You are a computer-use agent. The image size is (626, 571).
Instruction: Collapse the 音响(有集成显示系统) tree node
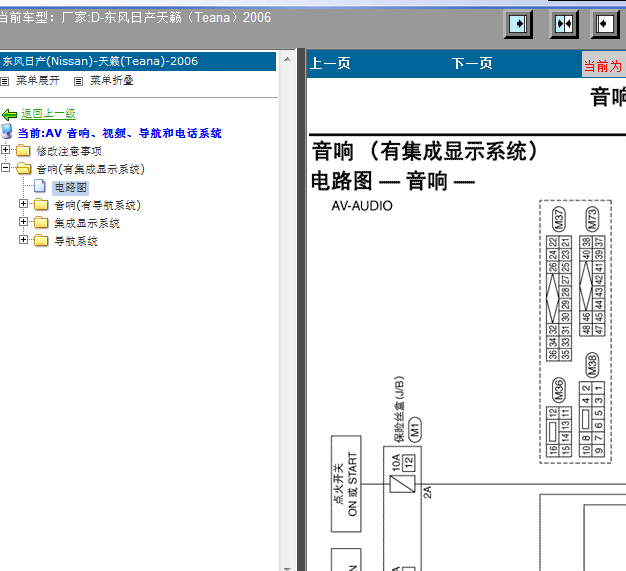point(6,169)
